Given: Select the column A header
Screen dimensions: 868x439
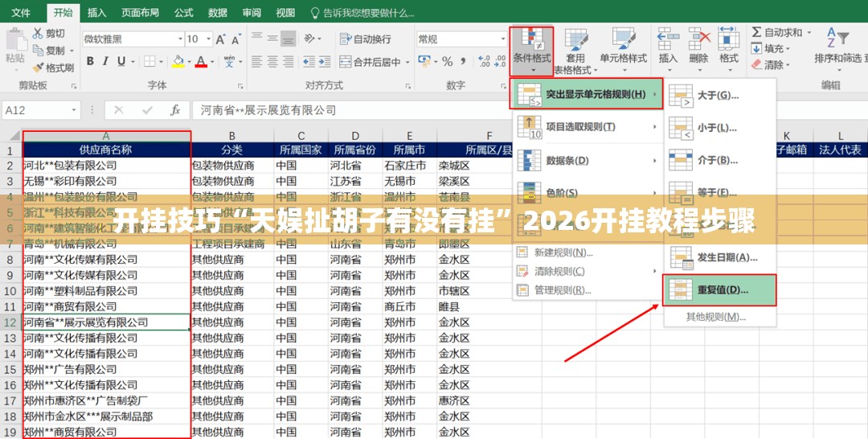Looking at the screenshot, I should click(106, 136).
